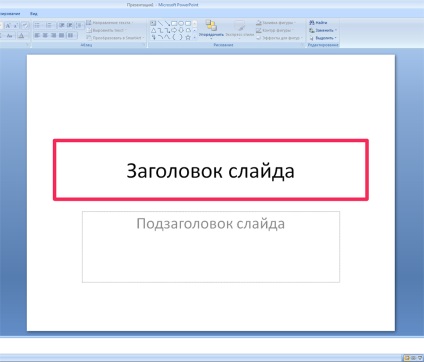
Task: Select the Right Arrow block shape
Action: pos(174,30)
